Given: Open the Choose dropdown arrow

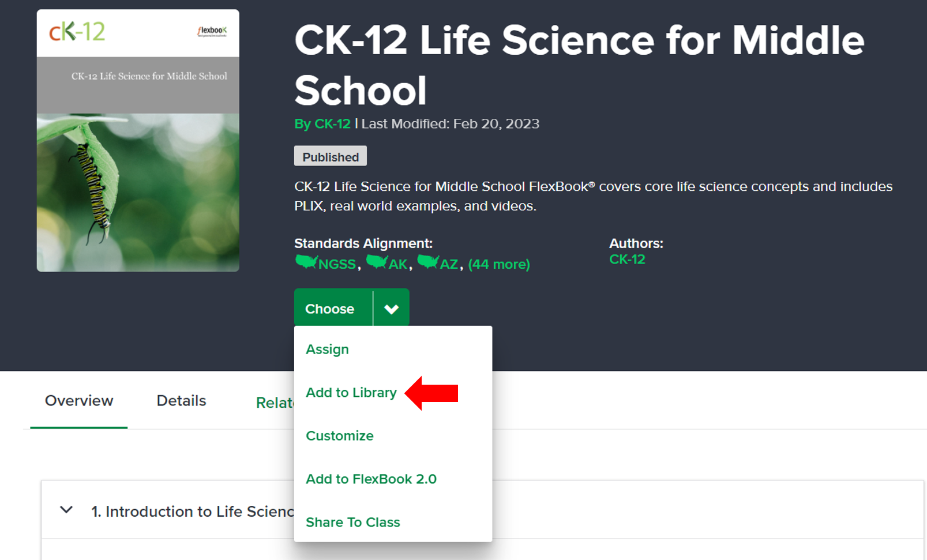Looking at the screenshot, I should click(391, 309).
